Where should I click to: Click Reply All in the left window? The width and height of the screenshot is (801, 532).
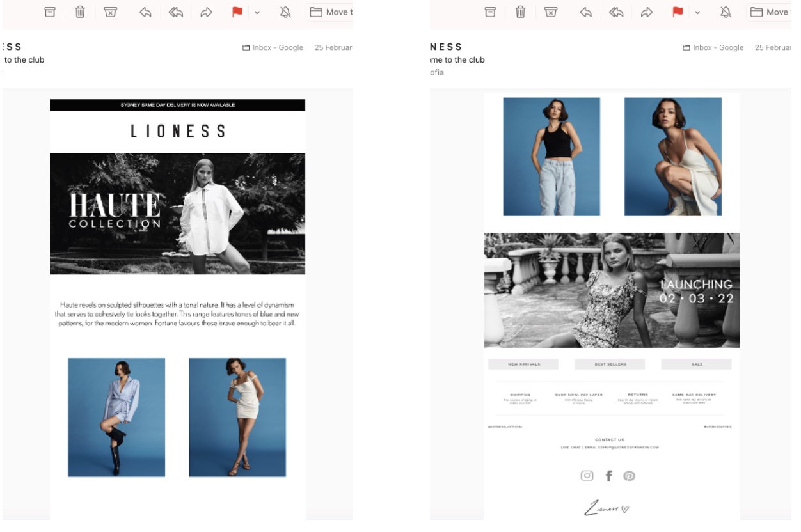click(176, 12)
